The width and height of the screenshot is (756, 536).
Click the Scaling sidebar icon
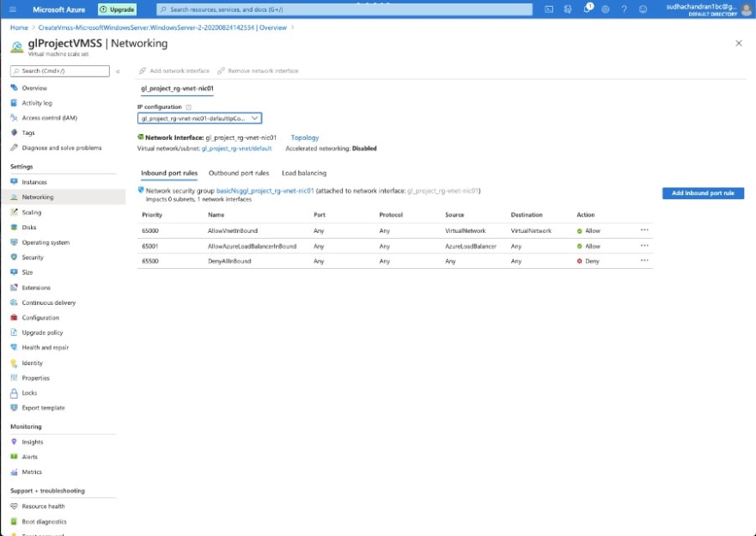(14, 212)
